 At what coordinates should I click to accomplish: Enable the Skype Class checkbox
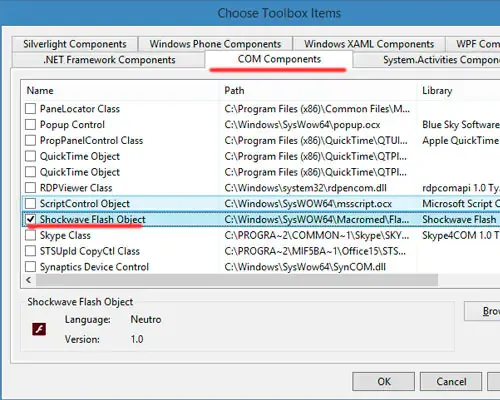(30, 235)
